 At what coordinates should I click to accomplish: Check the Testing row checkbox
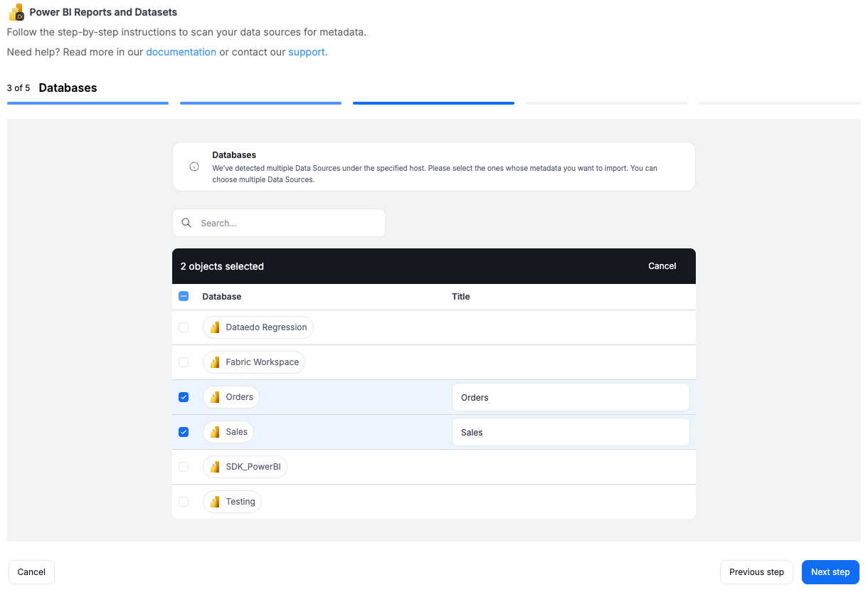click(184, 502)
